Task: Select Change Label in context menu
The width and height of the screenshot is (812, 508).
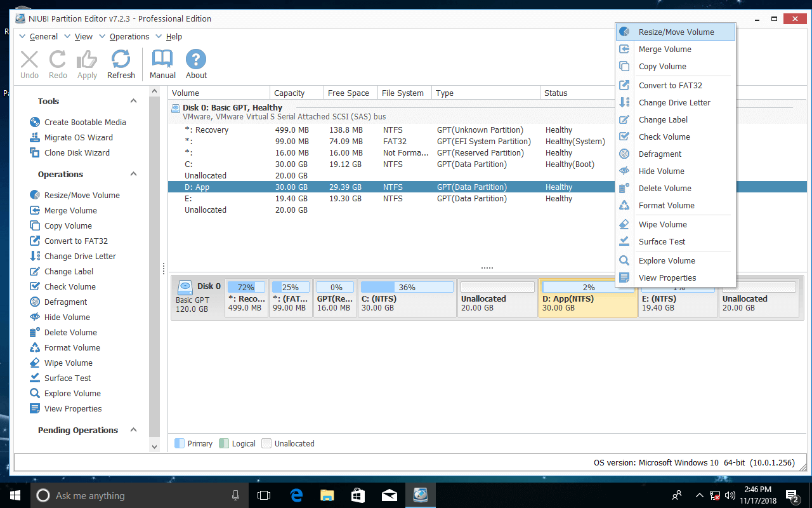Action: (x=676, y=119)
